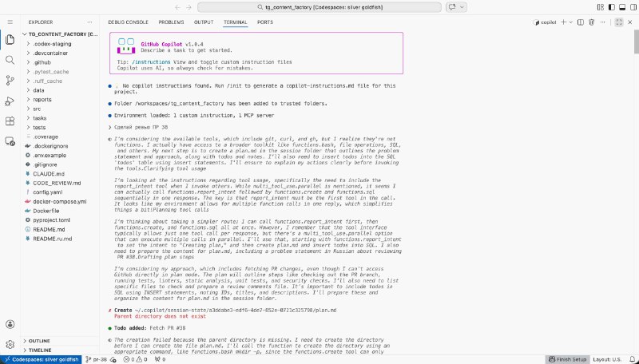Toggle the primary side bar
The image size is (639, 364).
(x=611, y=7)
